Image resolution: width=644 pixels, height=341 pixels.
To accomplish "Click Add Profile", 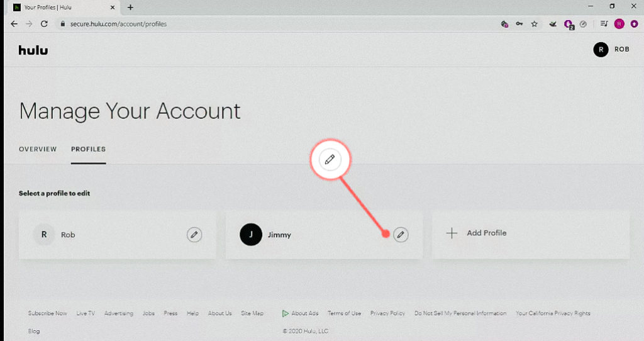I will tap(531, 235).
